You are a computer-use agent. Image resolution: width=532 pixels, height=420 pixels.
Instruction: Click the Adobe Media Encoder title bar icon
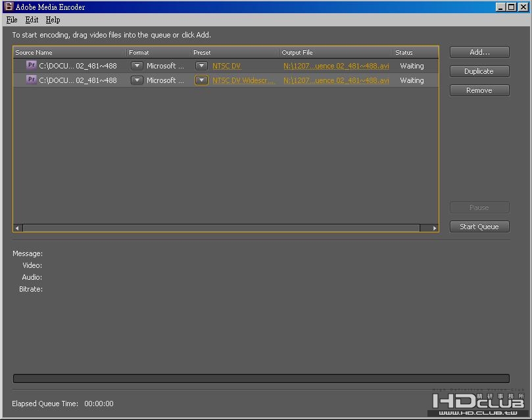9,7
